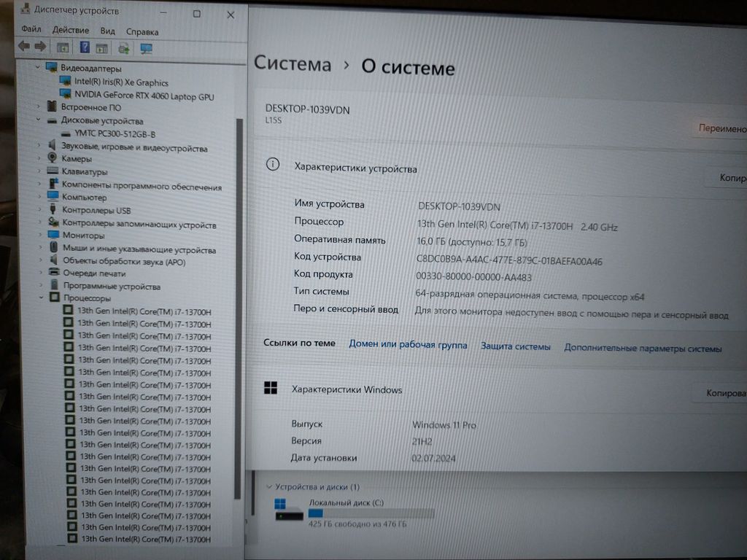
Task: Click the install date 02.07.2024
Action: click(433, 458)
